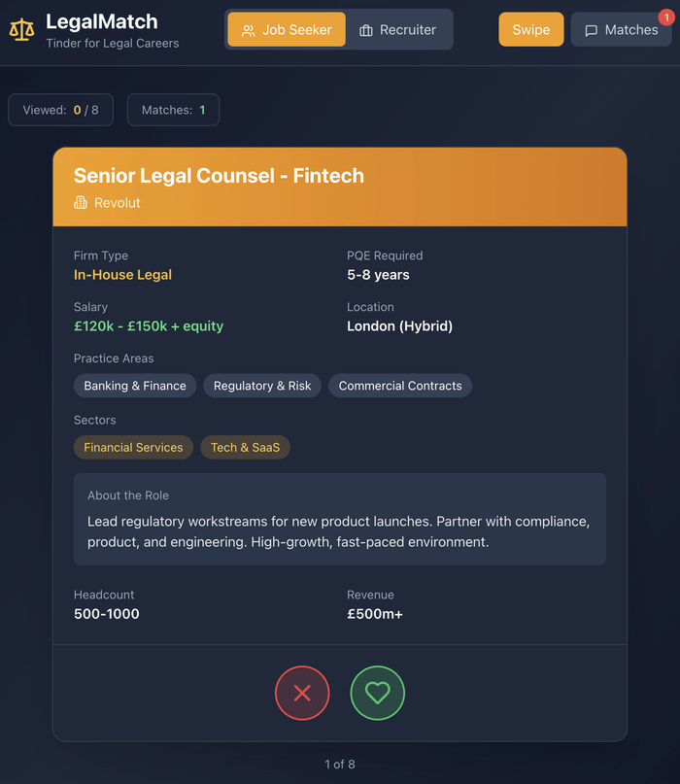Open the Matches view
This screenshot has width=680, height=784.
click(622, 30)
